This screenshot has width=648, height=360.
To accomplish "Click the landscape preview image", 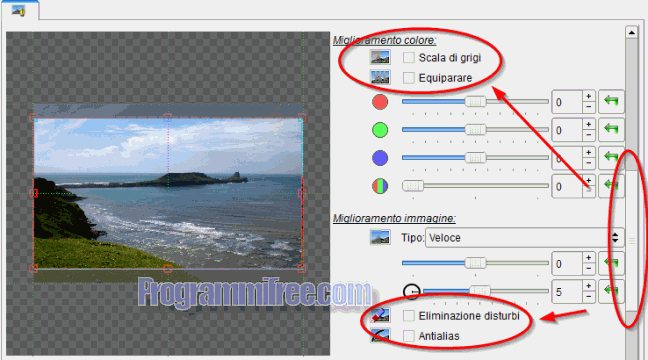I will coord(168,193).
